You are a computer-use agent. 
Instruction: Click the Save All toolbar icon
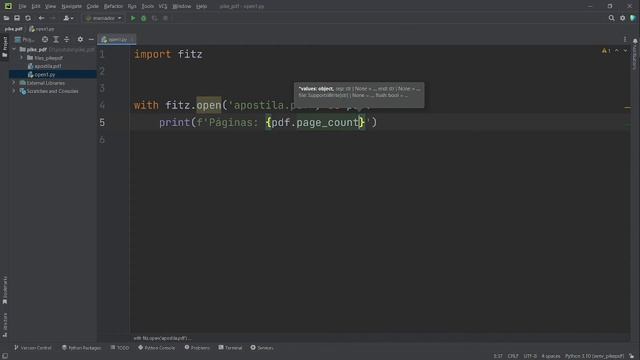(x=17, y=18)
